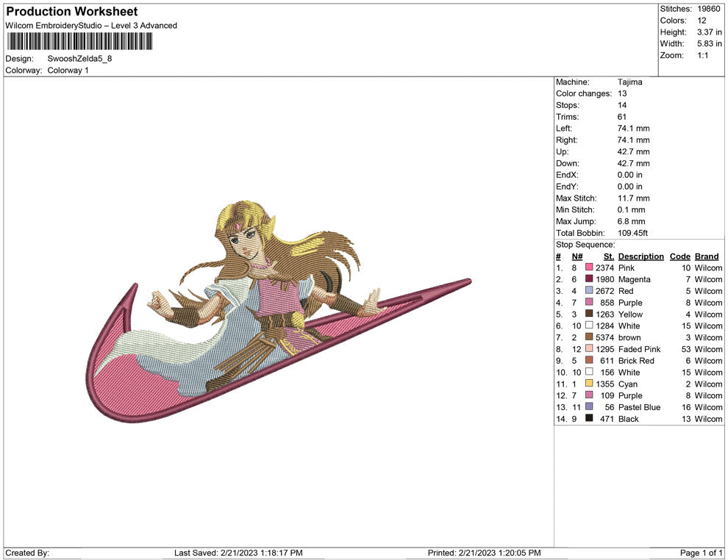728x560 pixels.
Task: Select the color swatch beside 858 Purple
Action: [x=589, y=302]
